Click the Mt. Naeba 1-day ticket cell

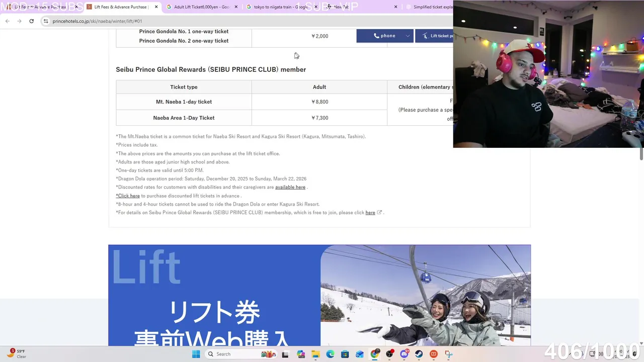[x=184, y=102]
